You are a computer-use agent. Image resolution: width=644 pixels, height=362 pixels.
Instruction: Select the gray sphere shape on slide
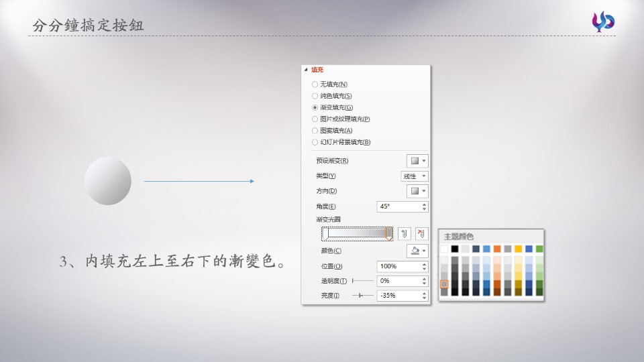107,181
